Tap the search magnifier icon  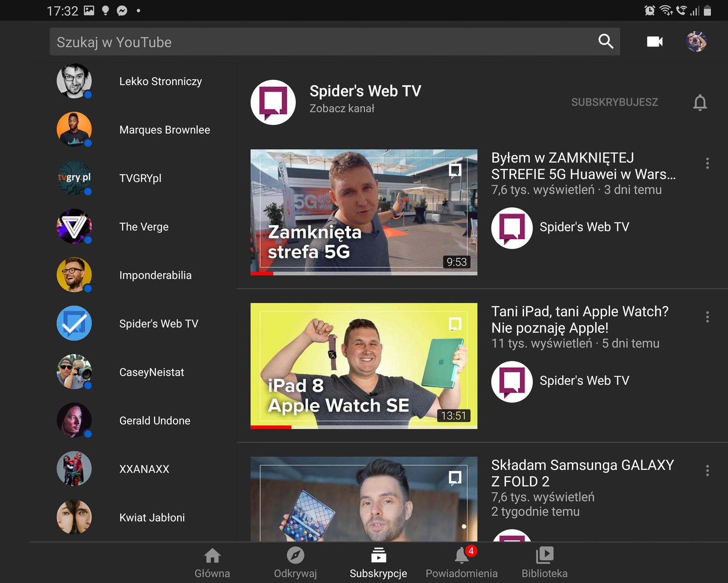click(x=606, y=42)
